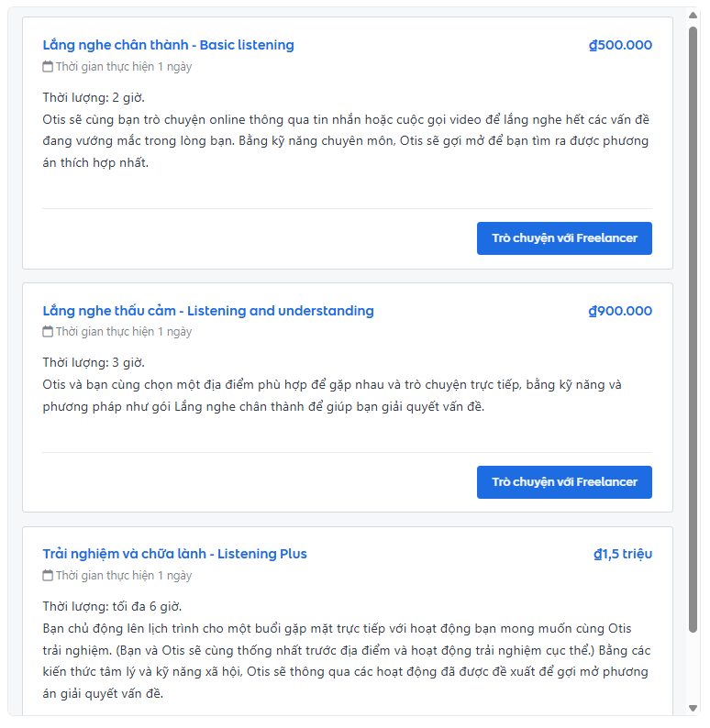The width and height of the screenshot is (710, 728).
Task: Select the ₫900.000 price link
Action: (620, 311)
